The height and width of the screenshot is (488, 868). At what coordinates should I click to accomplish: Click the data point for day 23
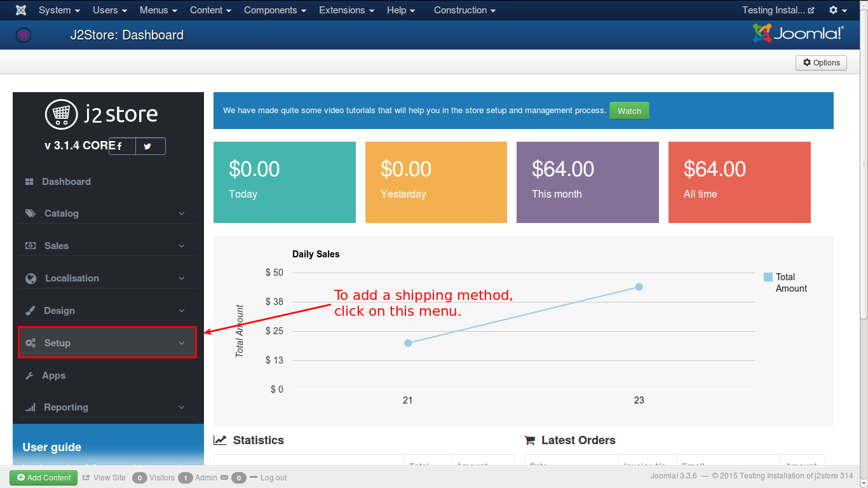(639, 287)
